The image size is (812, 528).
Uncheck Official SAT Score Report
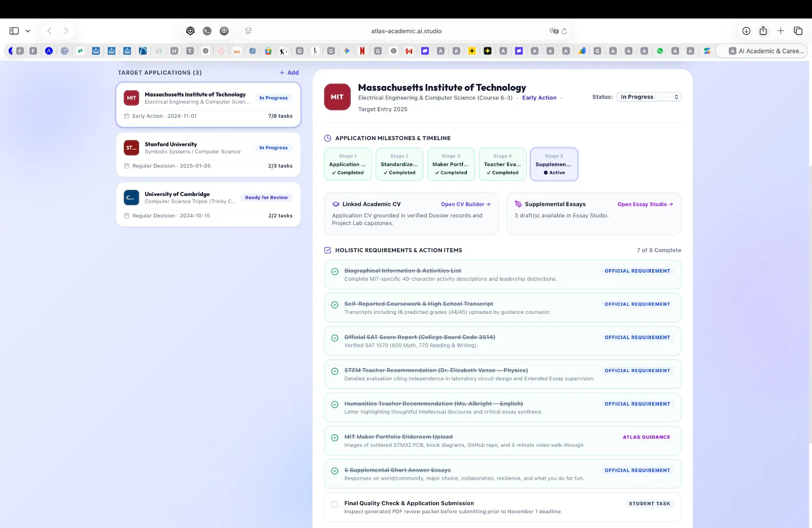(335, 338)
